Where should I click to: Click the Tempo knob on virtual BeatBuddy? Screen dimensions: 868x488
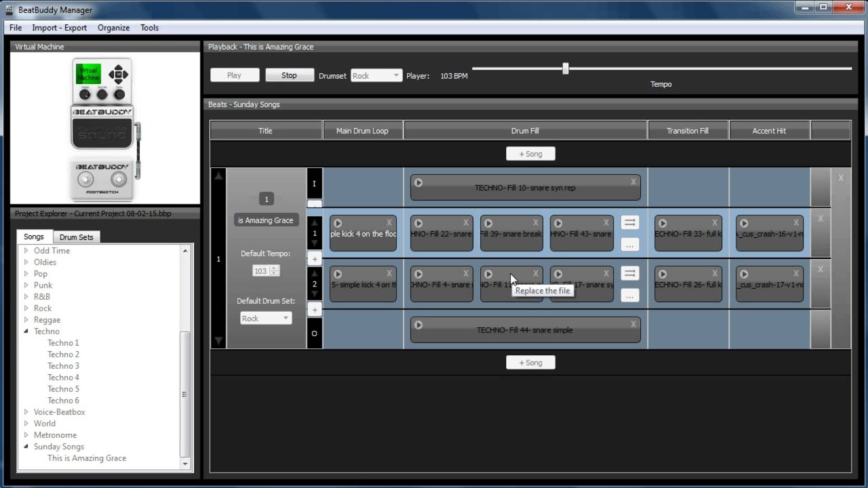(119, 94)
